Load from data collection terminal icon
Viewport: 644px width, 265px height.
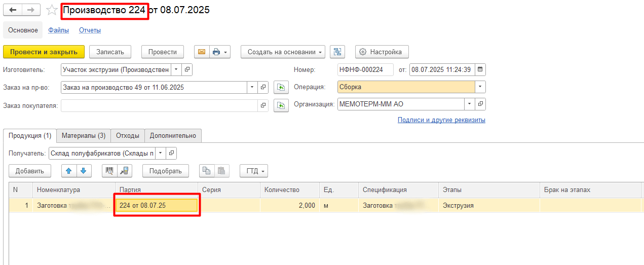(124, 171)
